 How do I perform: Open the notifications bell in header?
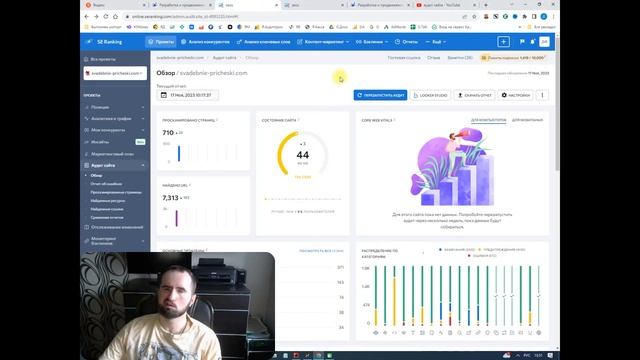point(533,42)
